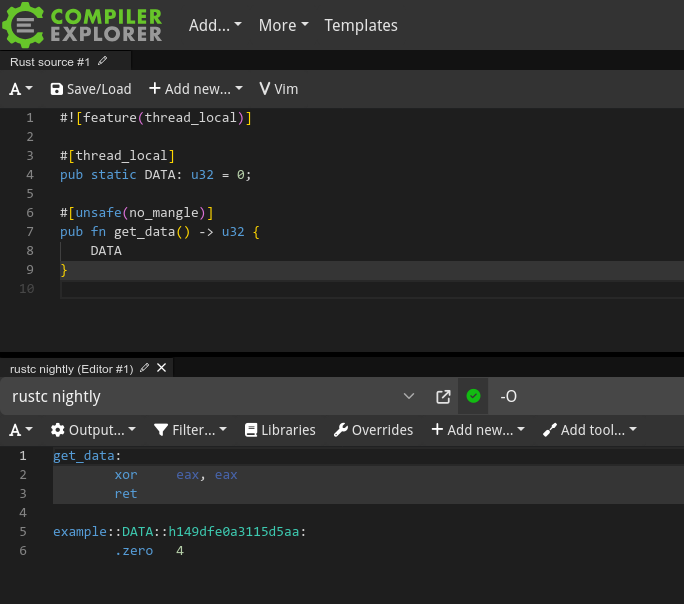
Task: Click the empty source line 10
Action: point(371,289)
